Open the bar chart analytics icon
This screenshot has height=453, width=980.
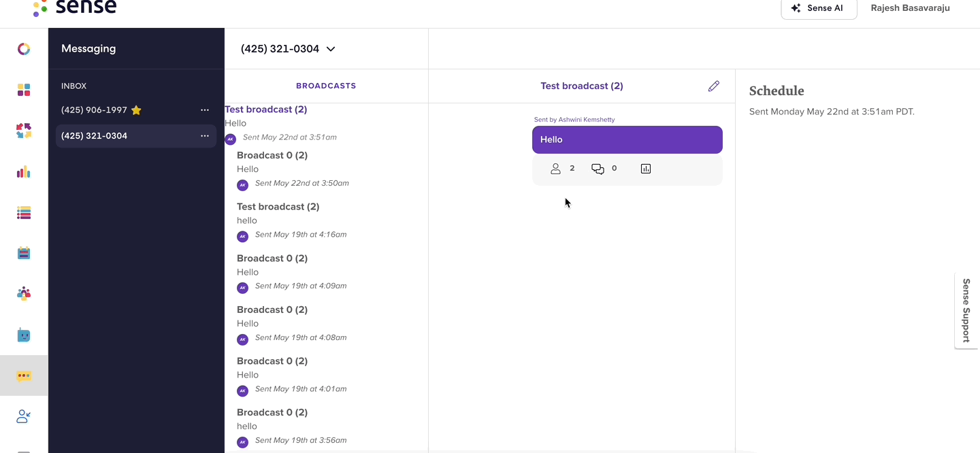[x=24, y=171]
